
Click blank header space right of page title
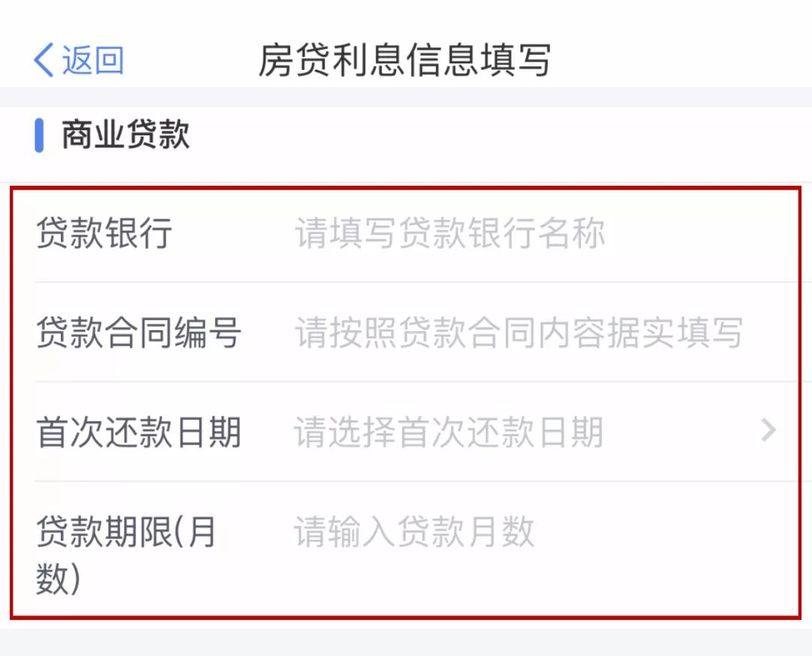(x=677, y=60)
